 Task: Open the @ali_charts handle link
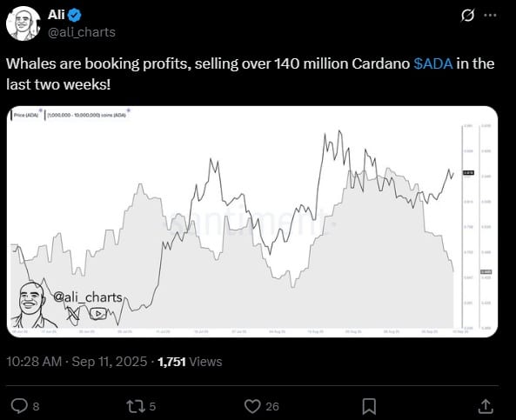(82, 32)
